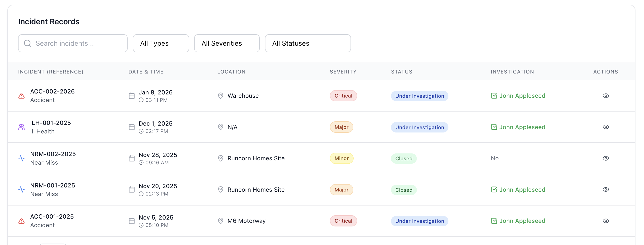The image size is (644, 245).
Task: View ACC-001-2025 with the eye icon
Action: pos(606,221)
